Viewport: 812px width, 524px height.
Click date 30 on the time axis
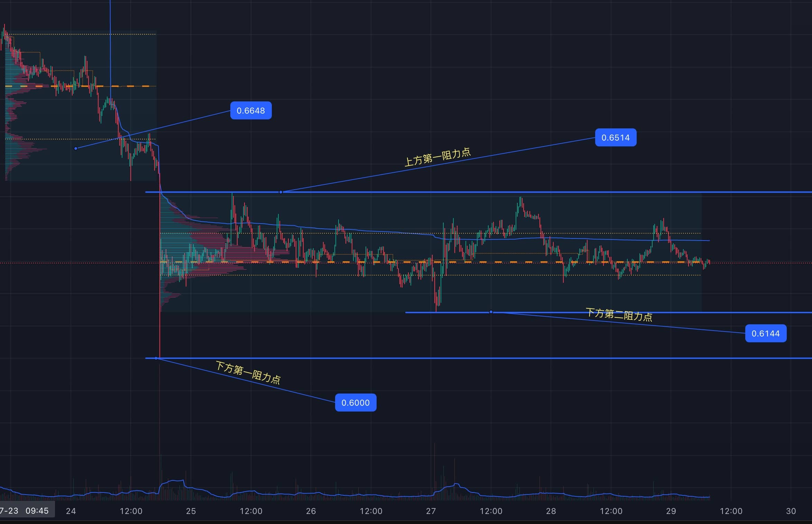(791, 511)
